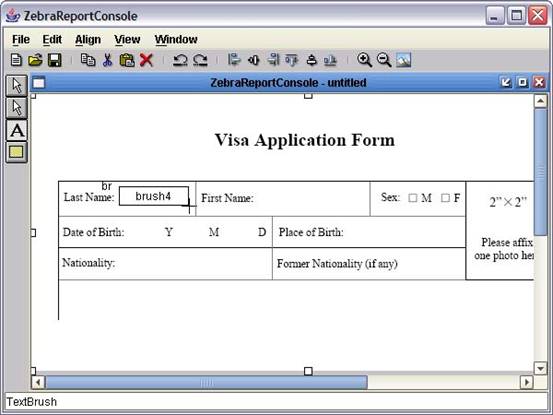This screenshot has width=553, height=415.
Task: Select the Text brush tool (A)
Action: coord(17,130)
